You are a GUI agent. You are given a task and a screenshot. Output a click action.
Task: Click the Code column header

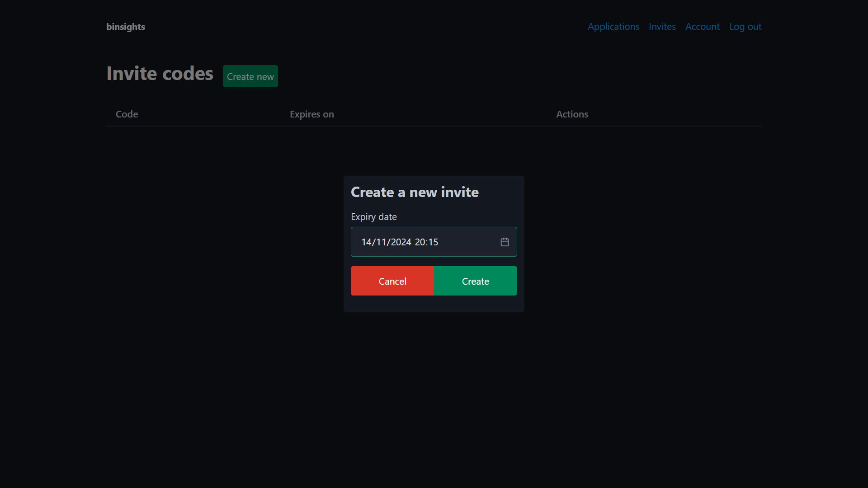[x=127, y=114]
